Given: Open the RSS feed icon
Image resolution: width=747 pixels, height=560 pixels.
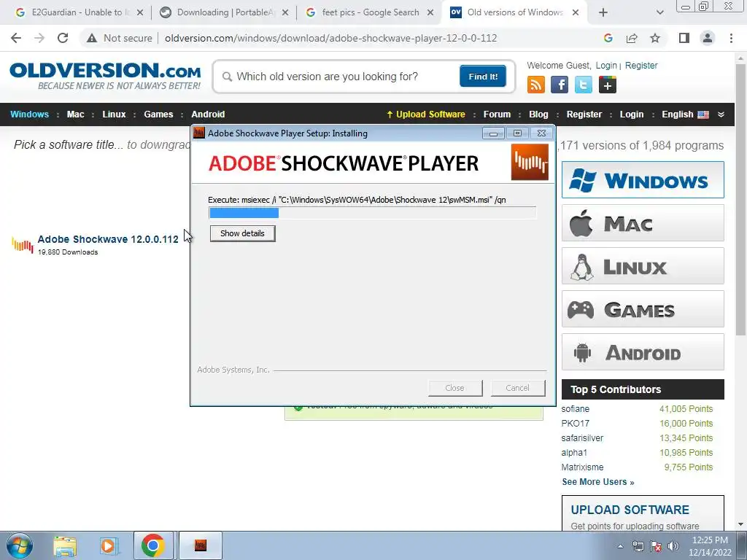Looking at the screenshot, I should pos(536,85).
